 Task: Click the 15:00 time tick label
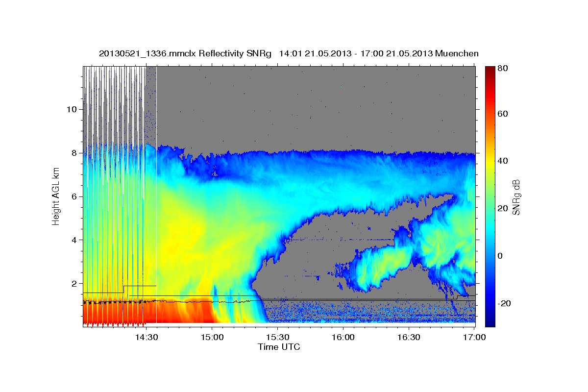click(212, 337)
